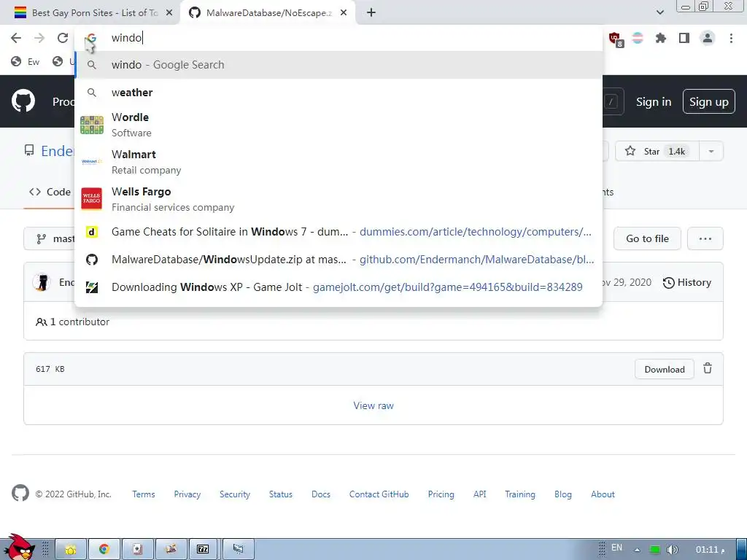747x560 pixels.
Task: Open the tab search chevron
Action: coord(659,12)
